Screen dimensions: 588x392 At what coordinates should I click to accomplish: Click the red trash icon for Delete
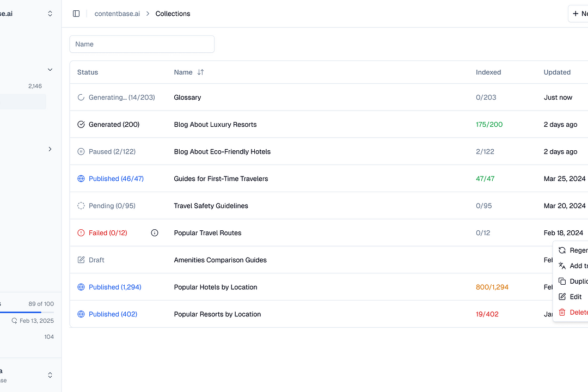tap(562, 312)
